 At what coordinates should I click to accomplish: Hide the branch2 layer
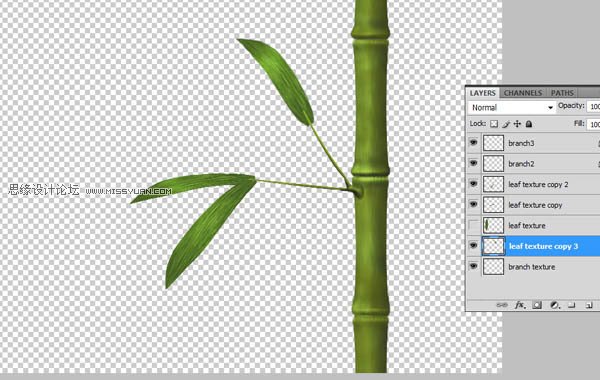pos(473,163)
